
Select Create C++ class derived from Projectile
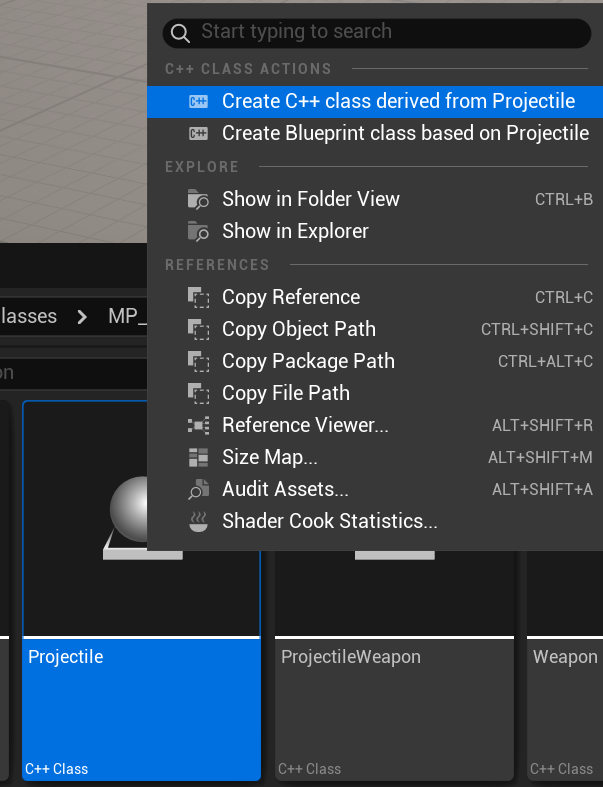375,102
